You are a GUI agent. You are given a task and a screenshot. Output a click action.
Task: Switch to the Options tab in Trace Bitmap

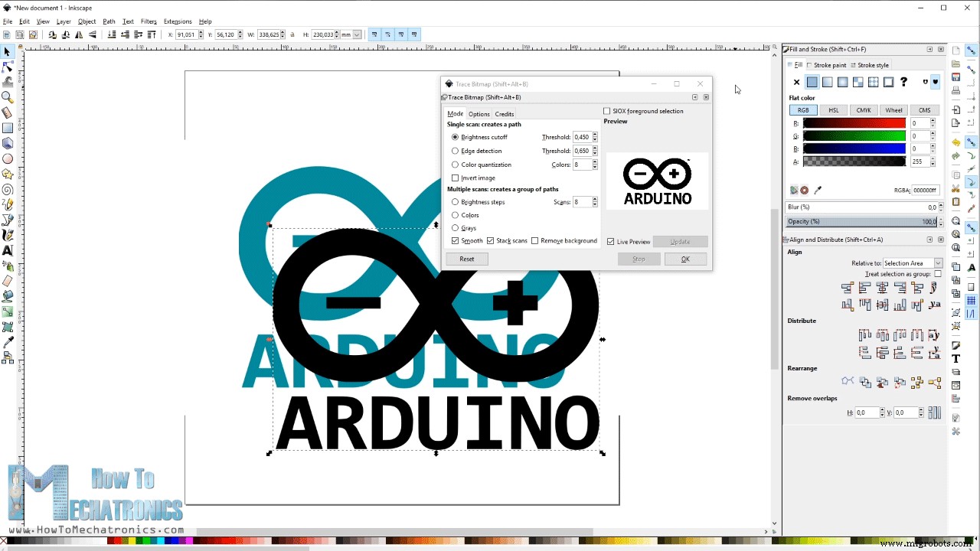point(479,113)
